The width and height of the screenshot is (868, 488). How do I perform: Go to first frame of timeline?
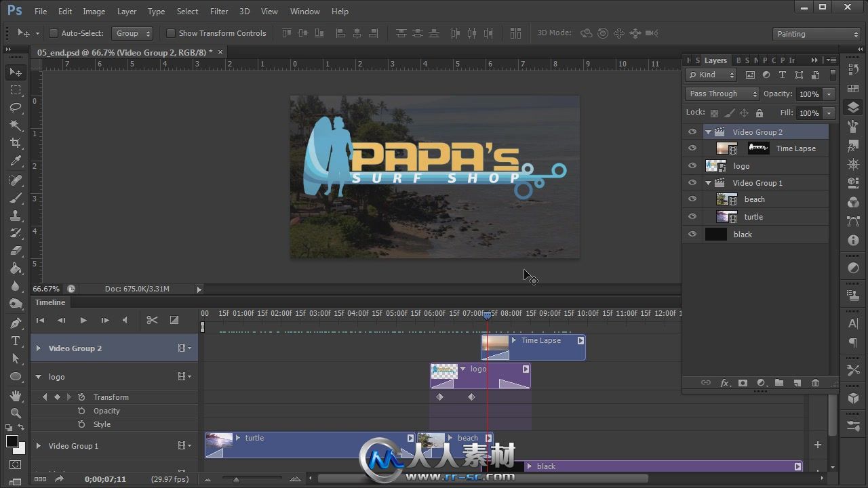(x=40, y=320)
